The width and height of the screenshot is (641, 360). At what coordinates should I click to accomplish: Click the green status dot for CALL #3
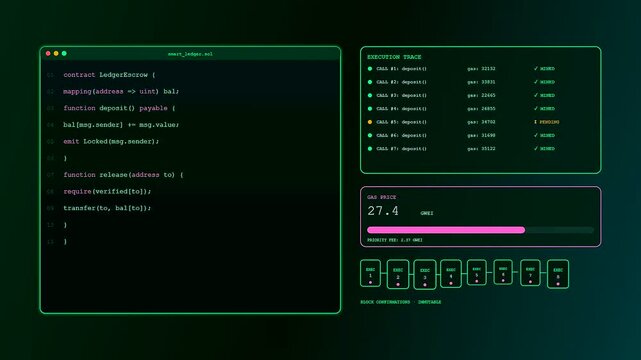pos(370,95)
